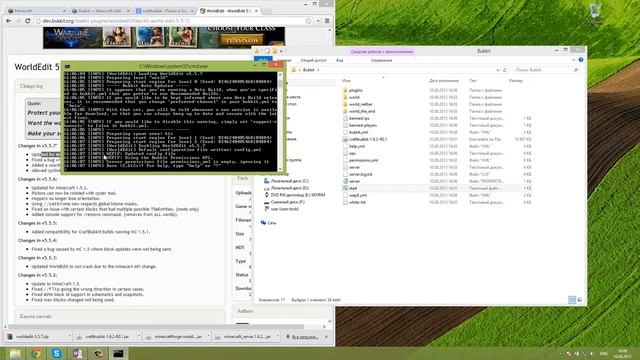
Task: Select the banned-ips file
Action: click(359, 118)
